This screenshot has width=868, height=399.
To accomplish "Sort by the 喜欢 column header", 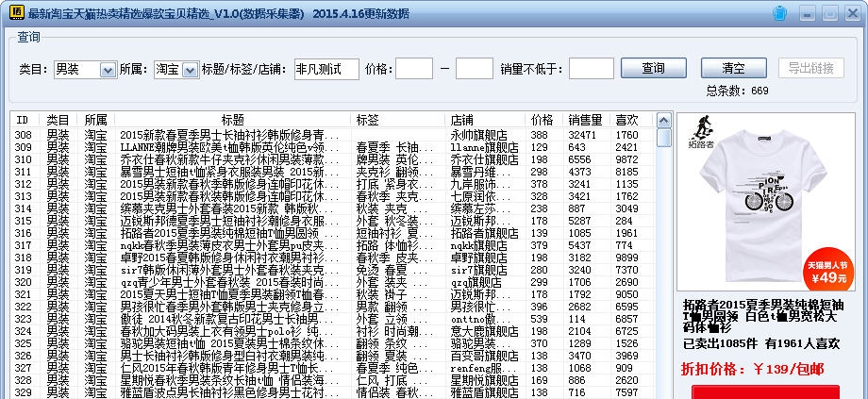I will (630, 120).
